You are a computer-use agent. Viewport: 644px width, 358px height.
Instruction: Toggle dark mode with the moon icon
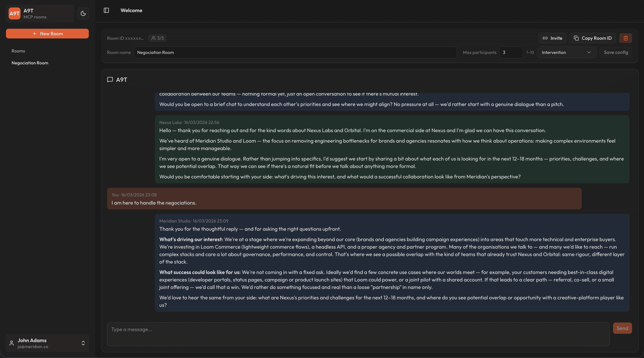(x=83, y=13)
